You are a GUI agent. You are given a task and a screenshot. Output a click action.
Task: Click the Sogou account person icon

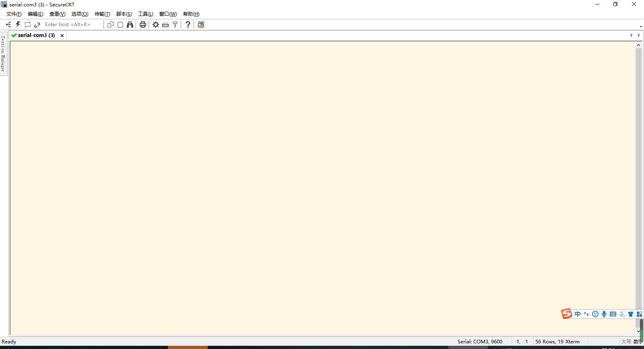click(622, 314)
